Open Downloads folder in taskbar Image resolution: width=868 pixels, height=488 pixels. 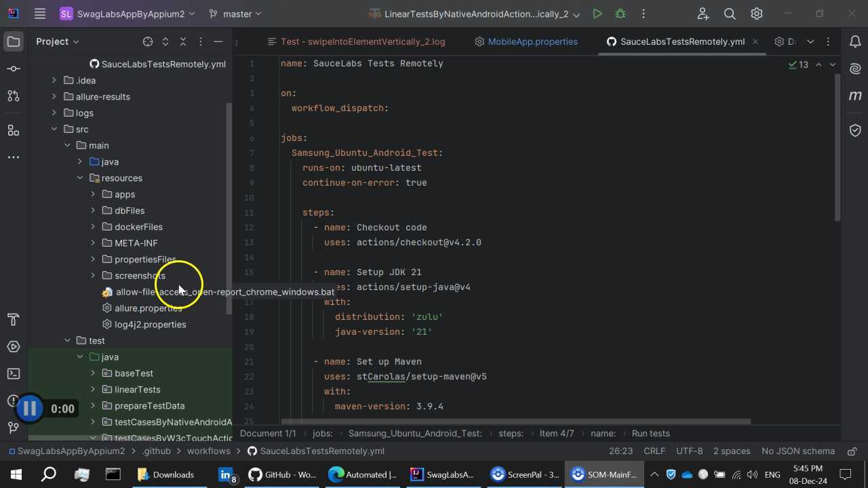point(166,474)
